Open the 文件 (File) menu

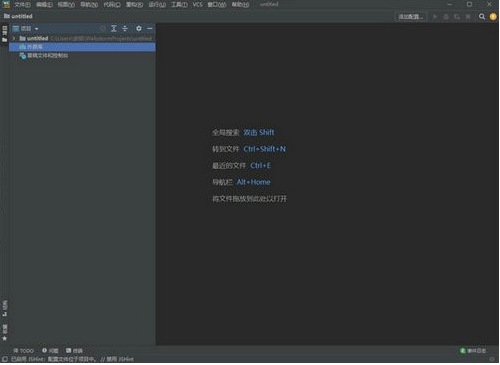(x=22, y=4)
